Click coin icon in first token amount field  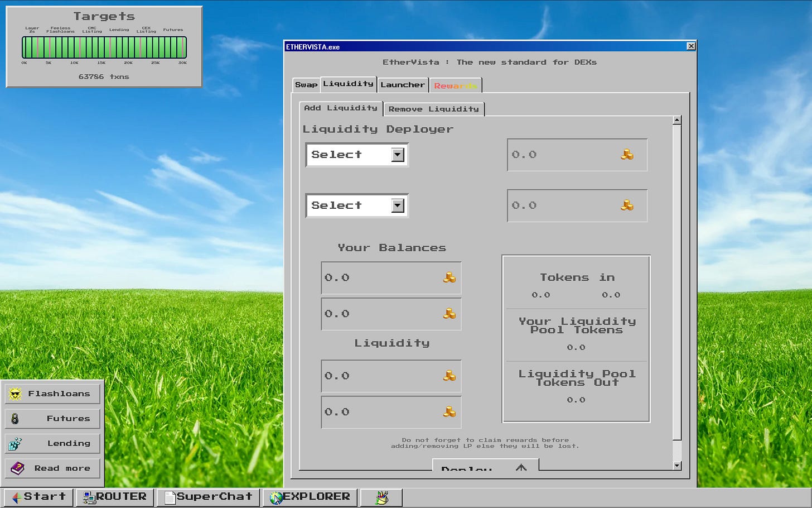click(x=627, y=155)
